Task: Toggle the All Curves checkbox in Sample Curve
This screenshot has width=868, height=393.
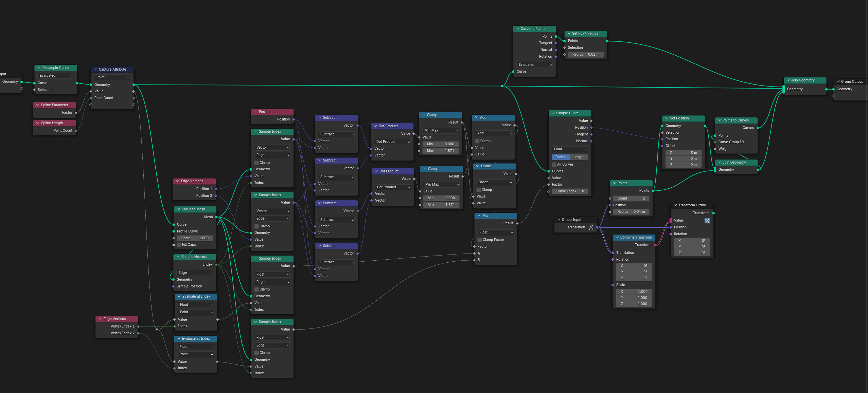Action: pos(554,165)
